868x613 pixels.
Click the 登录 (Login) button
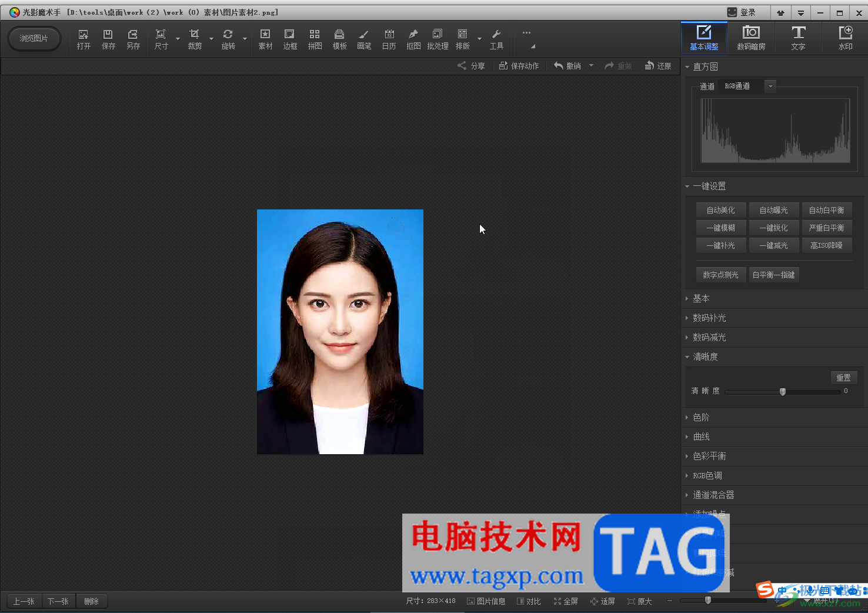coord(742,12)
